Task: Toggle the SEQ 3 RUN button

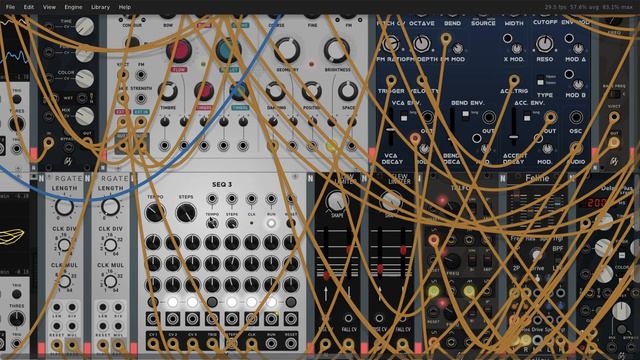Action: click(271, 223)
